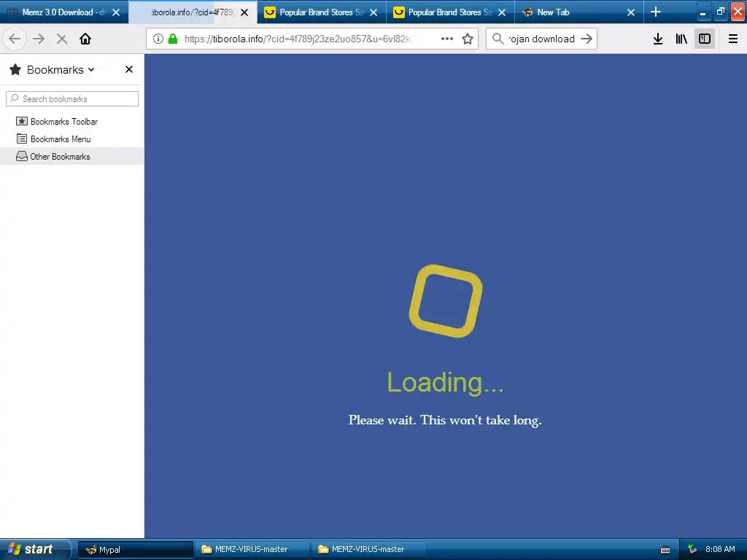
Task: Click the 8:08 AM clock
Action: coord(720,550)
